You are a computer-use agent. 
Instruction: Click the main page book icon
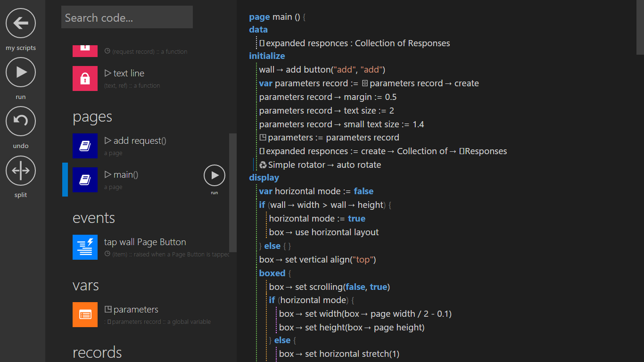85,180
